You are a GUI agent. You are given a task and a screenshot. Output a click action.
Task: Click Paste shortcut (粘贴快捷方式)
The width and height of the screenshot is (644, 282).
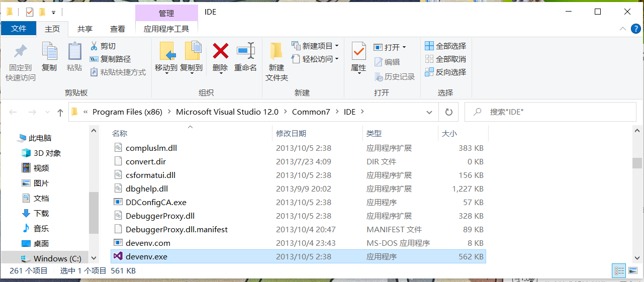(x=118, y=72)
